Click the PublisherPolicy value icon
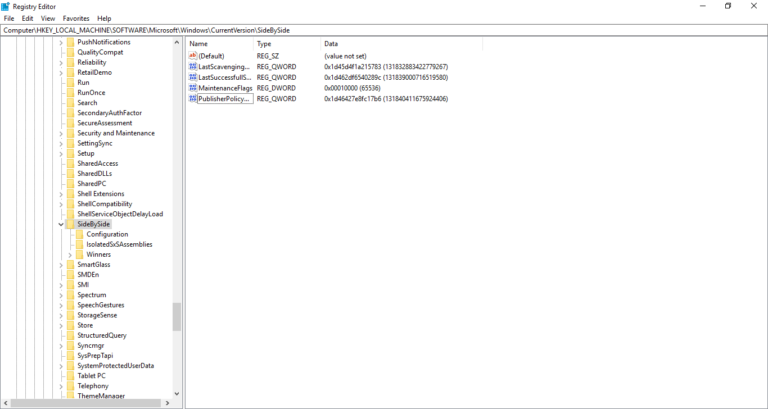 (x=193, y=99)
